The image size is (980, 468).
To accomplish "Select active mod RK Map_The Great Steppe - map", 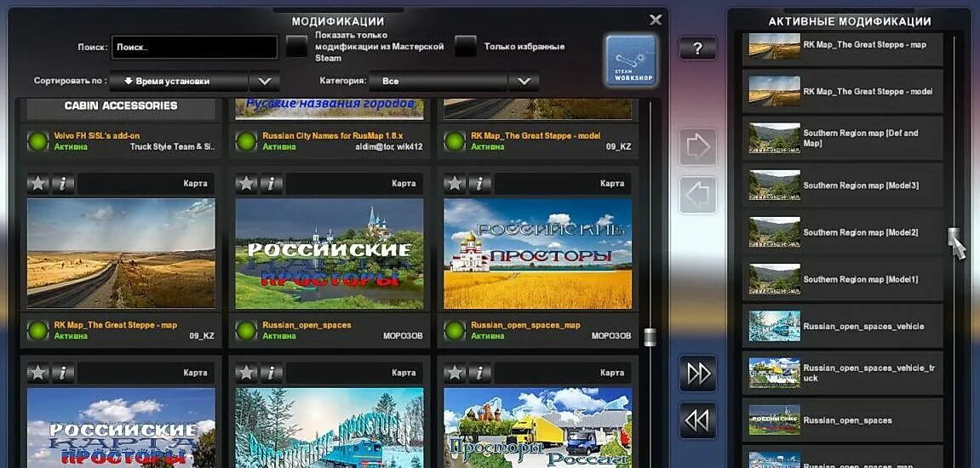I will click(843, 49).
